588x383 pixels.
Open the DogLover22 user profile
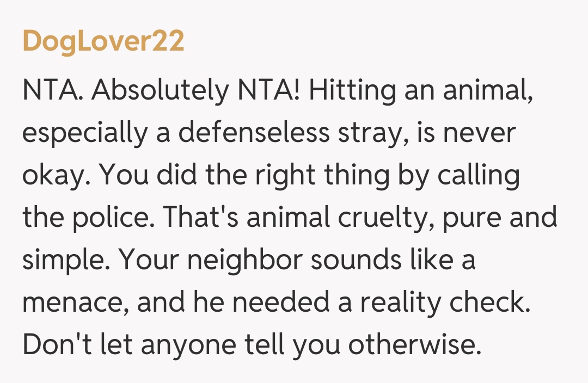tap(103, 41)
